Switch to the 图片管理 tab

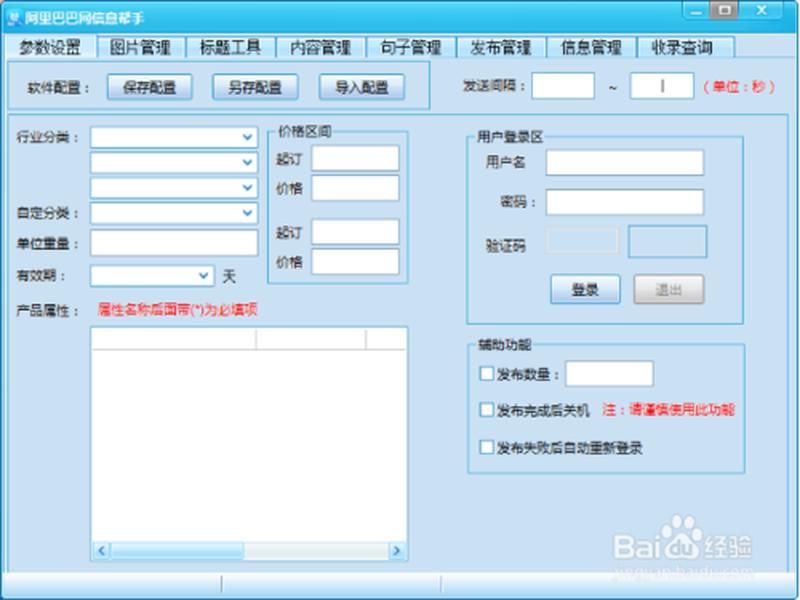[x=141, y=47]
